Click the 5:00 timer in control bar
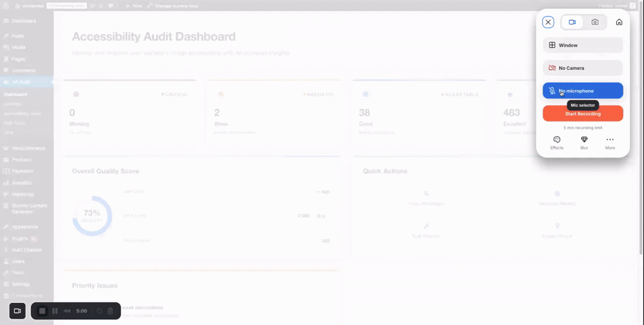The image size is (644, 325). (x=82, y=311)
